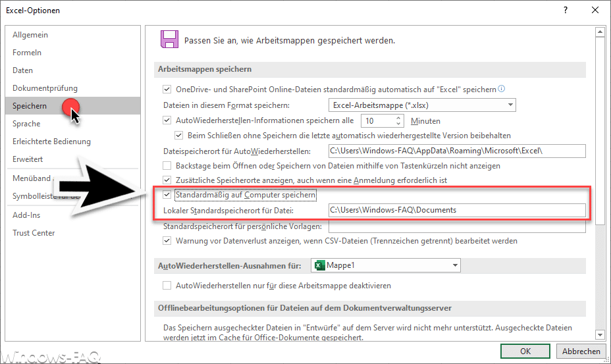Enable Backstage nicht anzeigen checkbox
Image resolution: width=611 pixels, height=364 pixels.
(167, 166)
